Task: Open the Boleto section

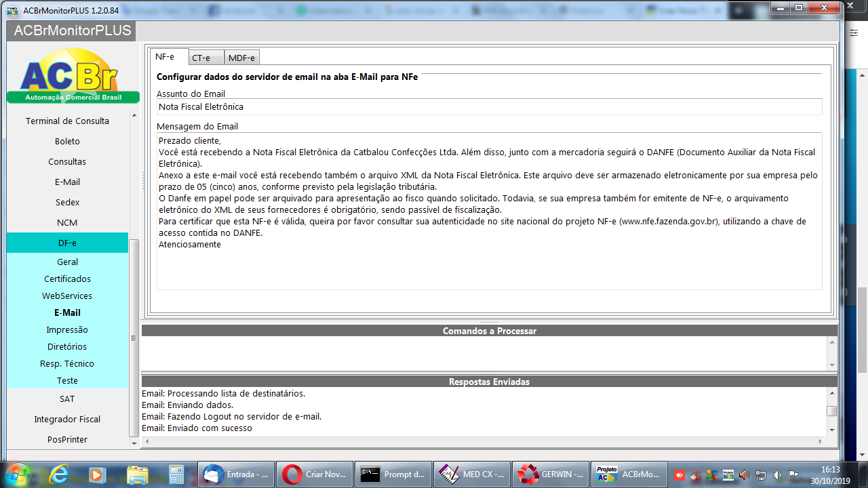Action: (67, 141)
